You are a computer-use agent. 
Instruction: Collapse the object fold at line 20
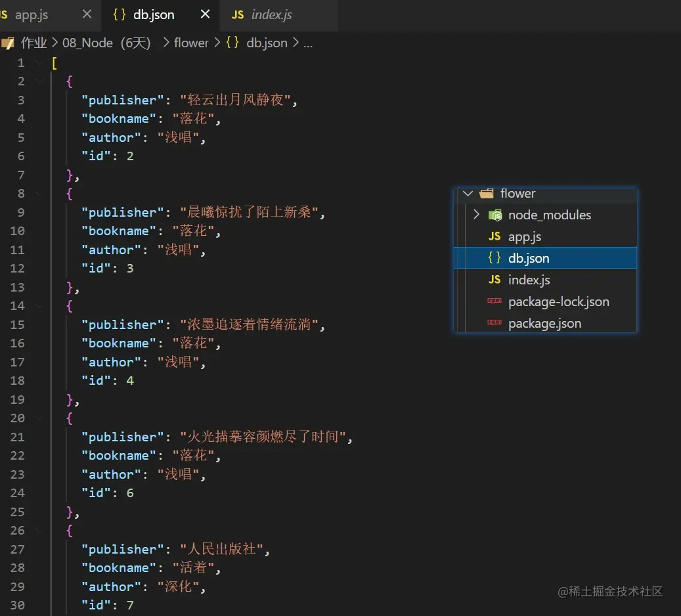tap(39, 418)
